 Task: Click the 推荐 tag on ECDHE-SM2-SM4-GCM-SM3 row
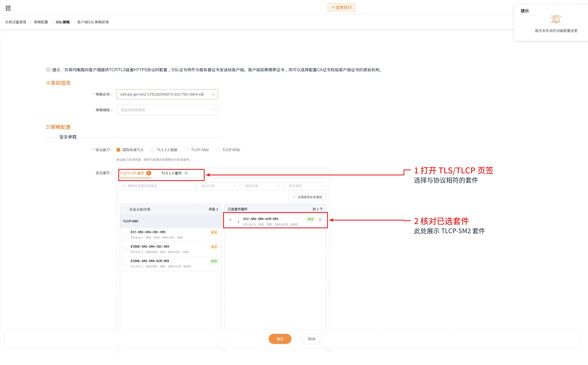pos(214,261)
